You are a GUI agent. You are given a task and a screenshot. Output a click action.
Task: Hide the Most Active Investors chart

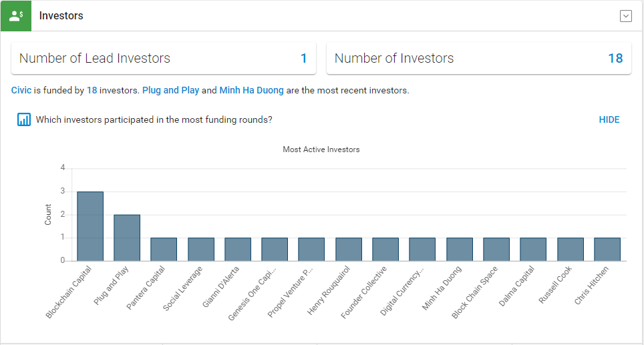pyautogui.click(x=609, y=120)
